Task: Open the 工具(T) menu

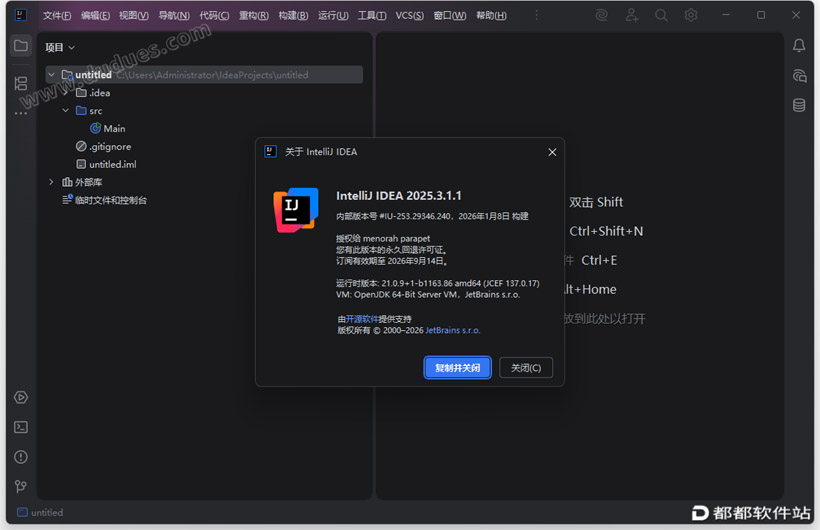Action: pyautogui.click(x=372, y=16)
